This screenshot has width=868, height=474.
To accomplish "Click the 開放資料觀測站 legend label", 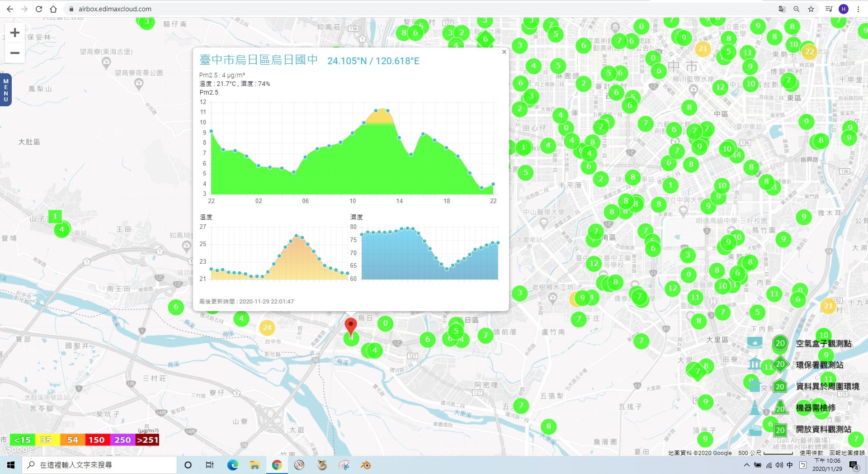I will coord(824,429).
